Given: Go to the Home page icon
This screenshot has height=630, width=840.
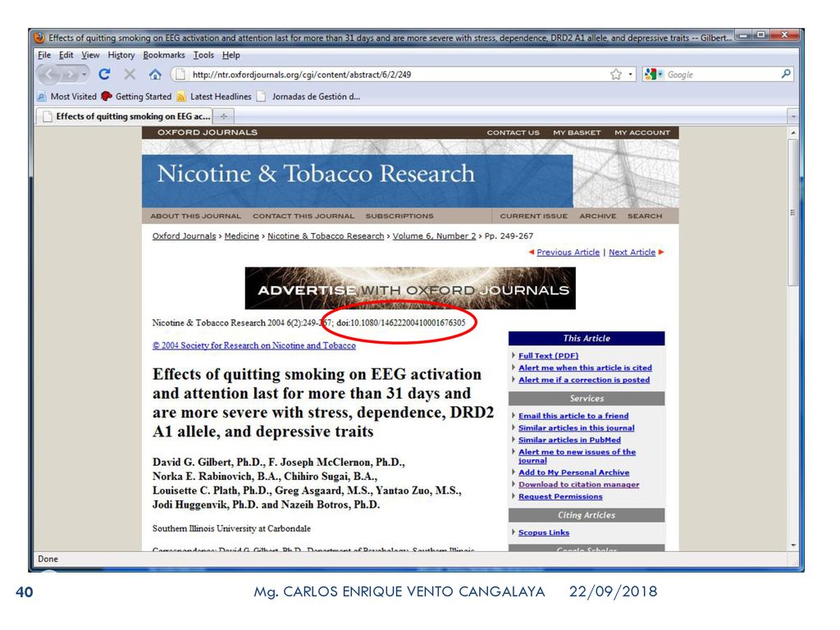Looking at the screenshot, I should click(x=155, y=75).
